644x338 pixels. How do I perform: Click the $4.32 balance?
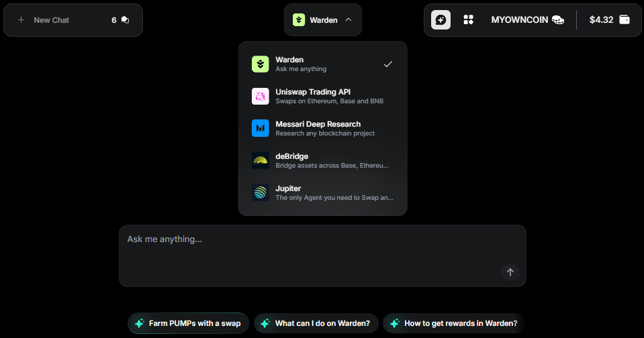(601, 19)
